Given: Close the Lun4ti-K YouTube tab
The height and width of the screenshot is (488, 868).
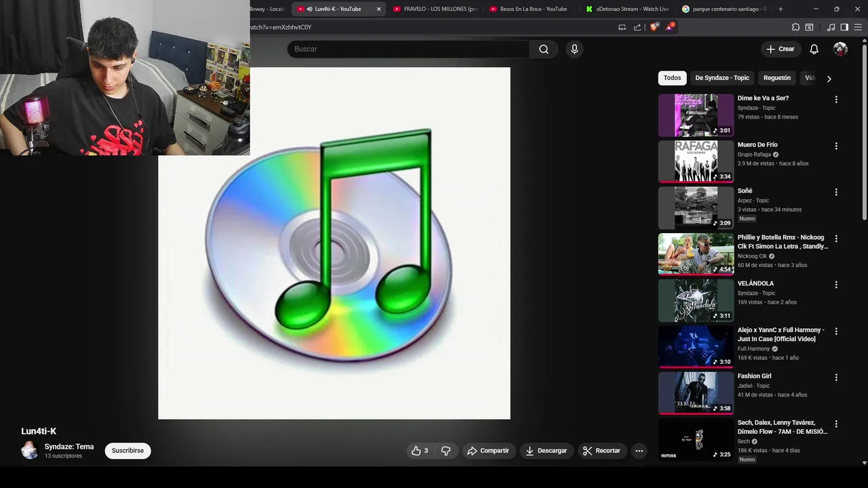Looking at the screenshot, I should 378,9.
